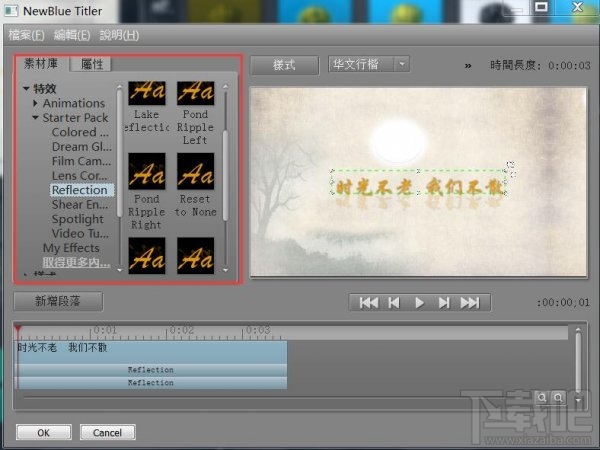Collapse the 特效 tree node

click(x=26, y=88)
